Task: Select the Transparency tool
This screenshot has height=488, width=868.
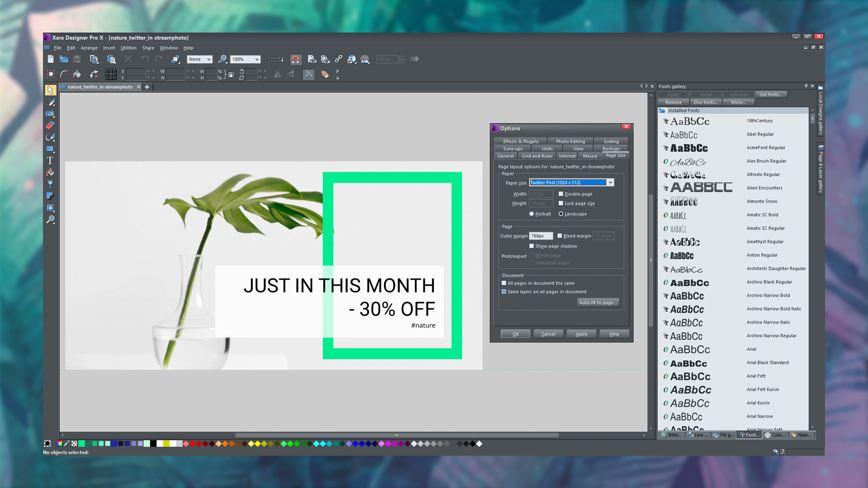Action: pyautogui.click(x=51, y=184)
